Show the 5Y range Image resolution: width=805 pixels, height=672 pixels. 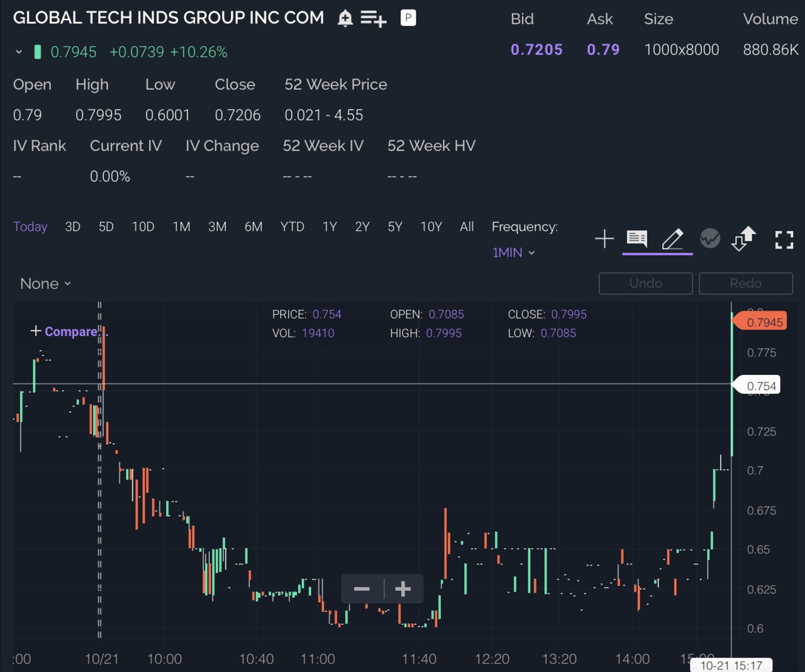395,227
